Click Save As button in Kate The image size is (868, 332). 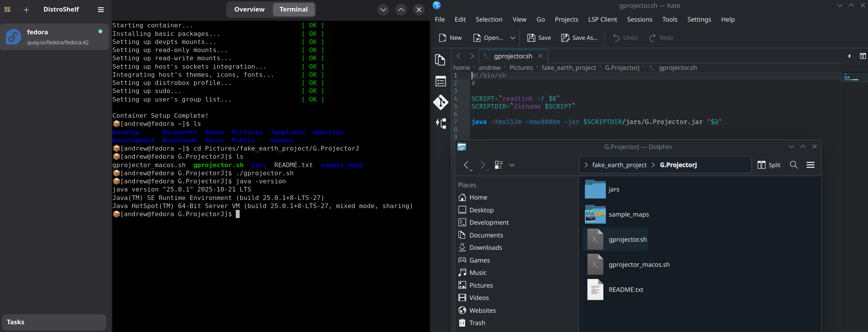pyautogui.click(x=579, y=38)
